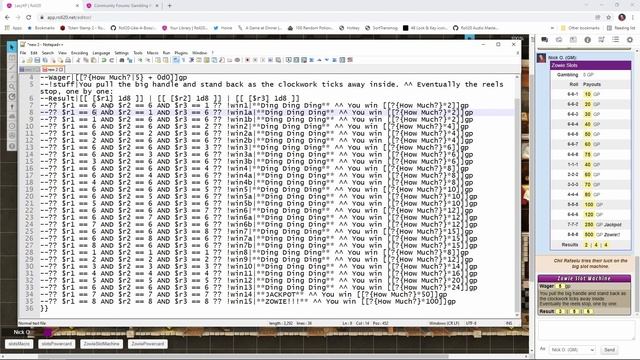The image size is (640, 360).
Task: Click Notepad++ Print toolbar icon
Action: coord(68,60)
